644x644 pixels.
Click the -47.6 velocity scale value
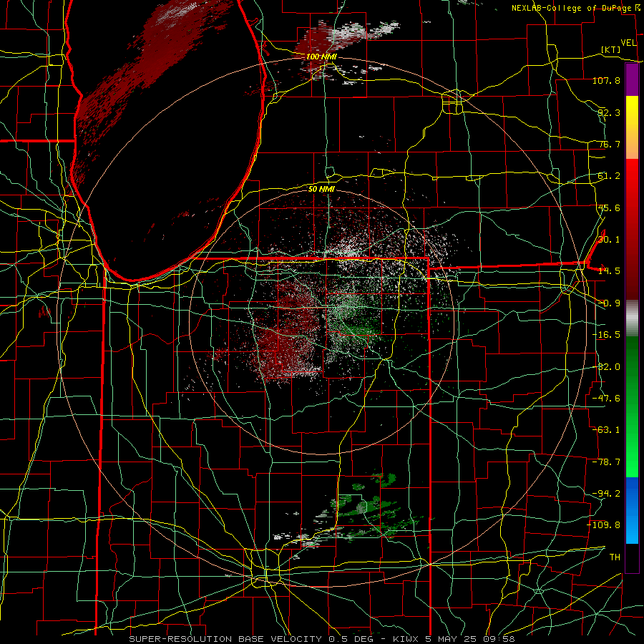(x=606, y=399)
